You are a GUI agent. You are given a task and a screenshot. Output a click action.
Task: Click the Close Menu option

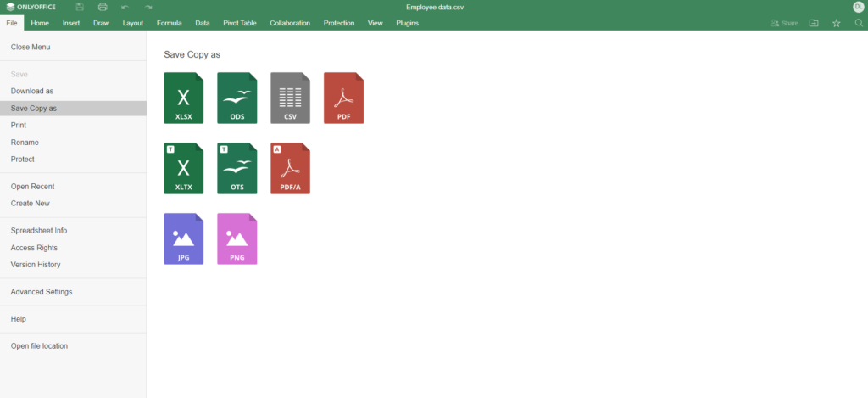pyautogui.click(x=31, y=47)
